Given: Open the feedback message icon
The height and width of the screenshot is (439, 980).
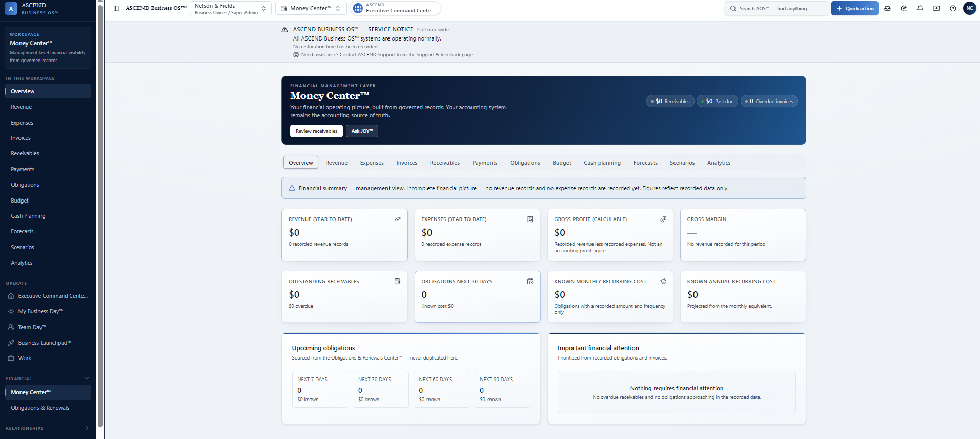Looking at the screenshot, I should (x=936, y=8).
